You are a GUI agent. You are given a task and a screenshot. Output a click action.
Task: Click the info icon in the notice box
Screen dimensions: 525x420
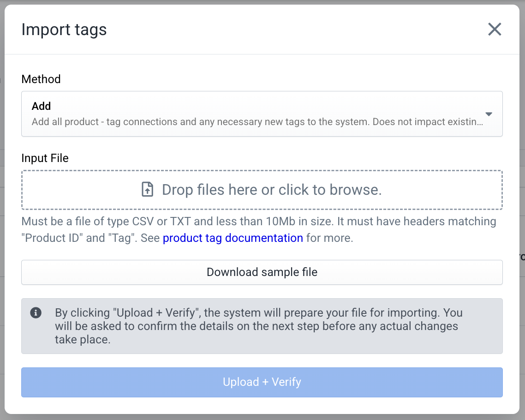coord(36,312)
